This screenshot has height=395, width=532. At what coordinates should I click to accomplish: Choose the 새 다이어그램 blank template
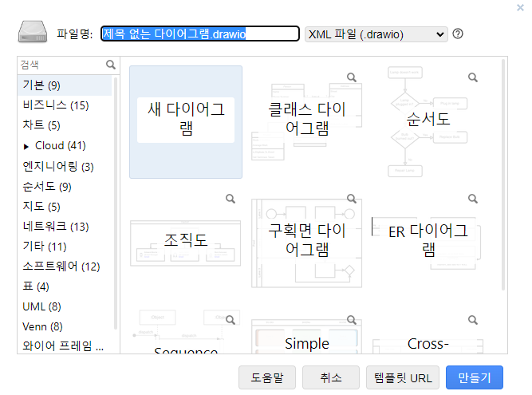(x=186, y=122)
